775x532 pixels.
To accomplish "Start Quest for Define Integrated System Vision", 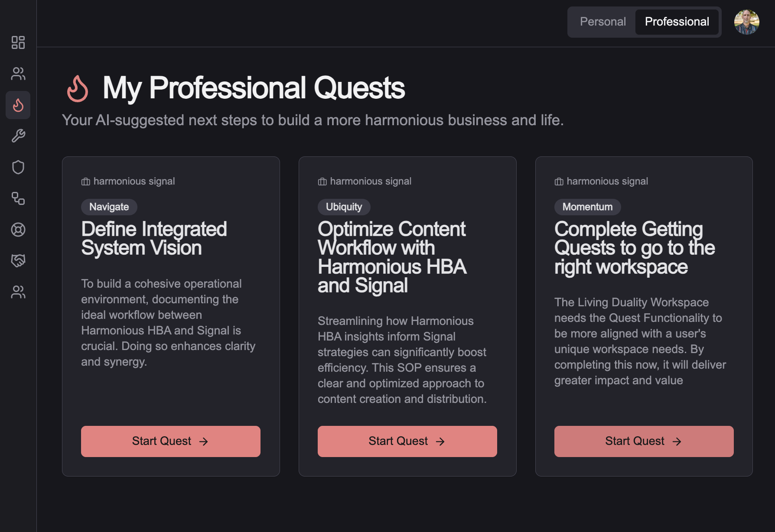I will tap(170, 441).
